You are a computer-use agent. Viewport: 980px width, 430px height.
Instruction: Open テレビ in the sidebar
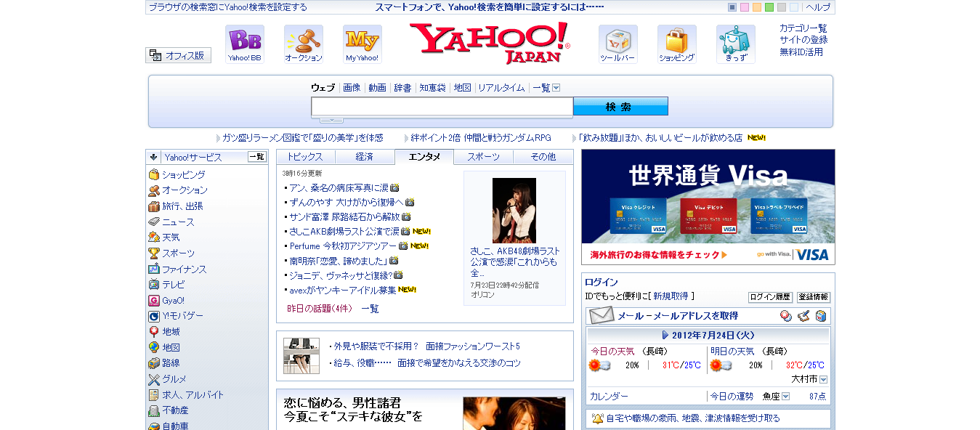[174, 285]
